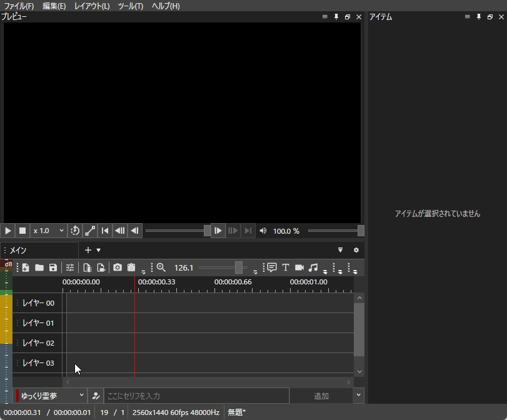Add a text item with the T icon

tap(286, 267)
